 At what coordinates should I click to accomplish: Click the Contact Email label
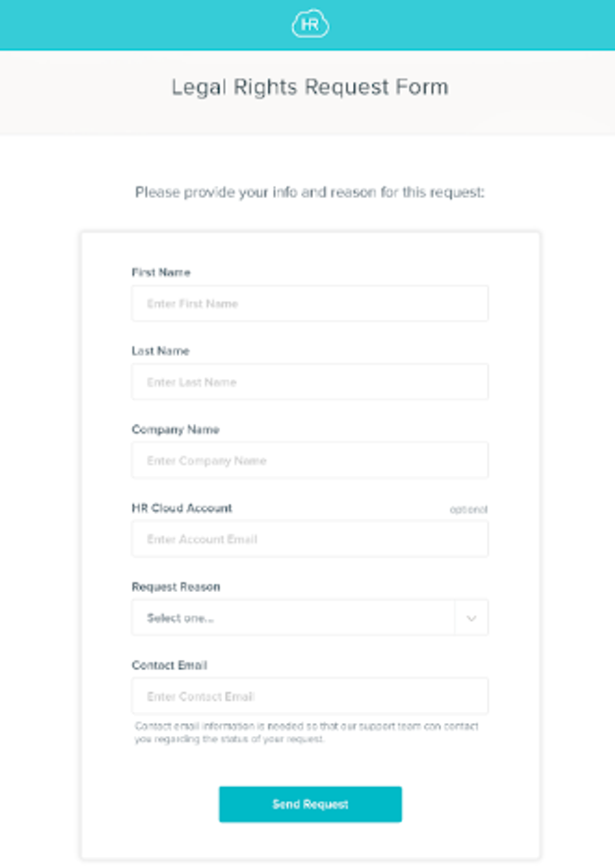click(169, 665)
